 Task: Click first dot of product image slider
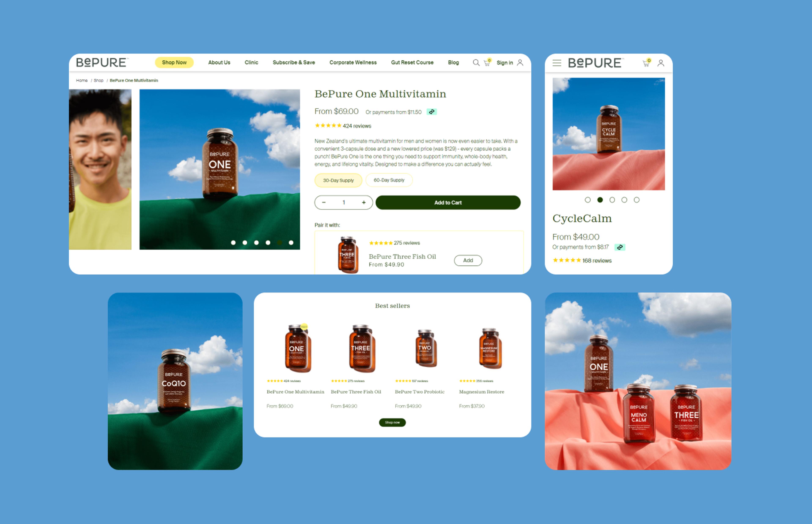[x=233, y=243]
